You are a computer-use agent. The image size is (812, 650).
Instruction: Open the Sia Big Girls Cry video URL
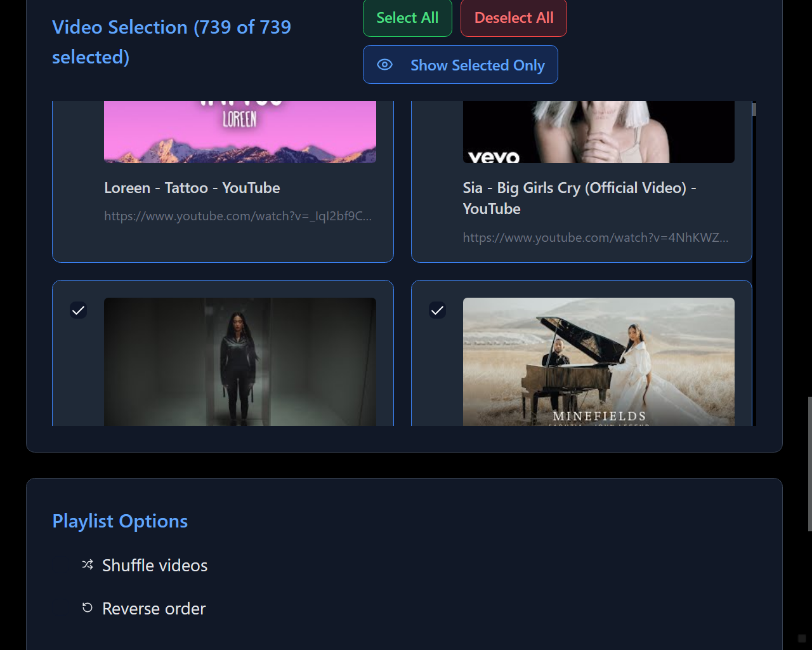coord(595,237)
